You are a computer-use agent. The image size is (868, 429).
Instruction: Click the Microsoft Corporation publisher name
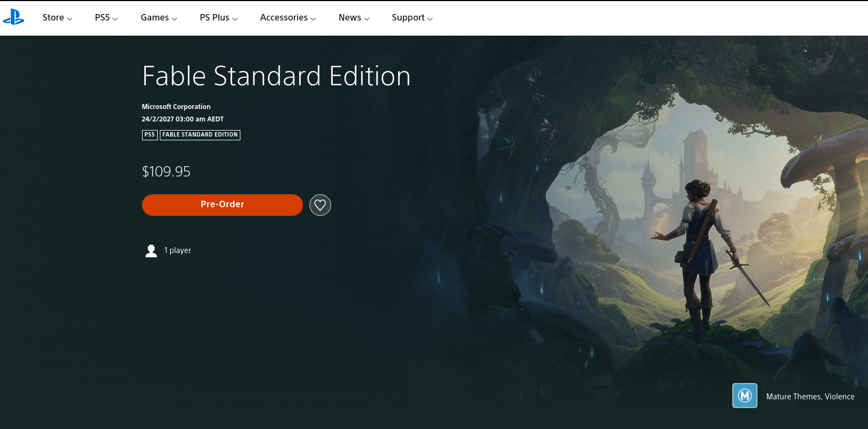176,107
